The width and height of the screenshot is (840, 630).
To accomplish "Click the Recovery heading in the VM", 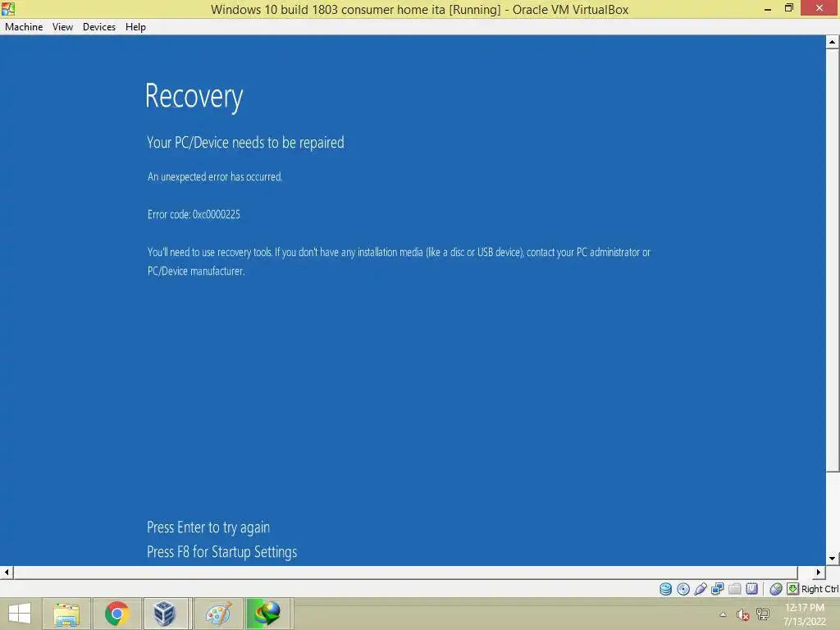I will pos(194,98).
